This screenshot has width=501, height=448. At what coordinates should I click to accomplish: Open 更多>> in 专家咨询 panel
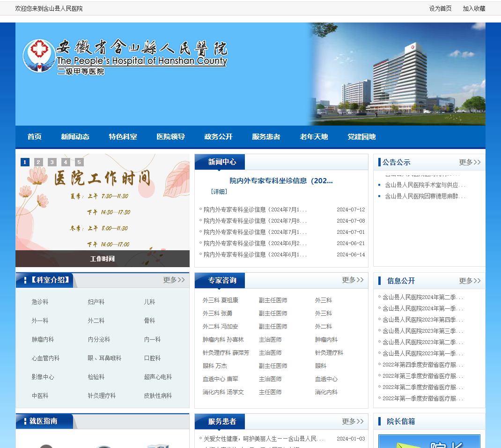tap(353, 280)
